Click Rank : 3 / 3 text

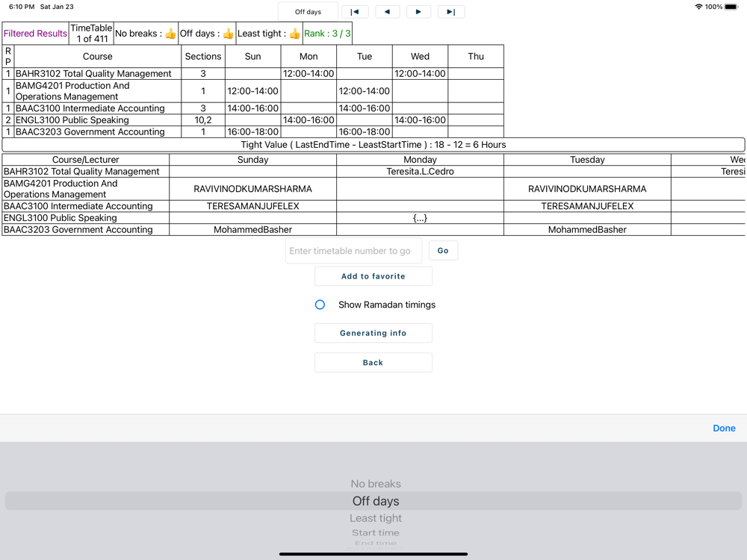[327, 34]
